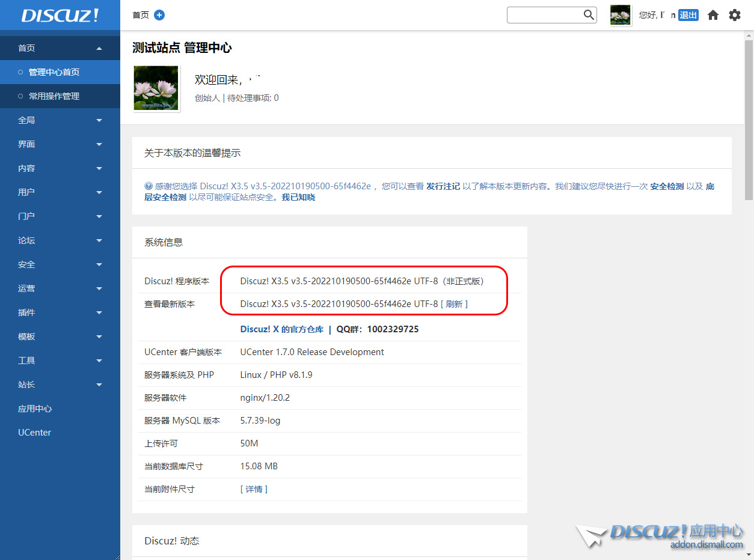Expand the 内容 sidebar menu
Screen dimensions: 754x560
tap(60, 168)
